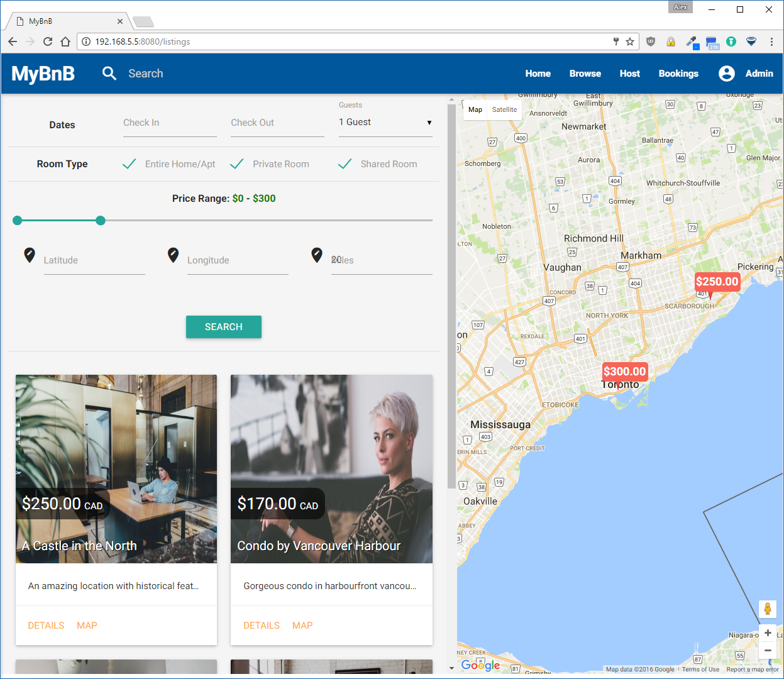Image resolution: width=784 pixels, height=679 pixels.
Task: Click the Google logo on map
Action: click(x=480, y=665)
